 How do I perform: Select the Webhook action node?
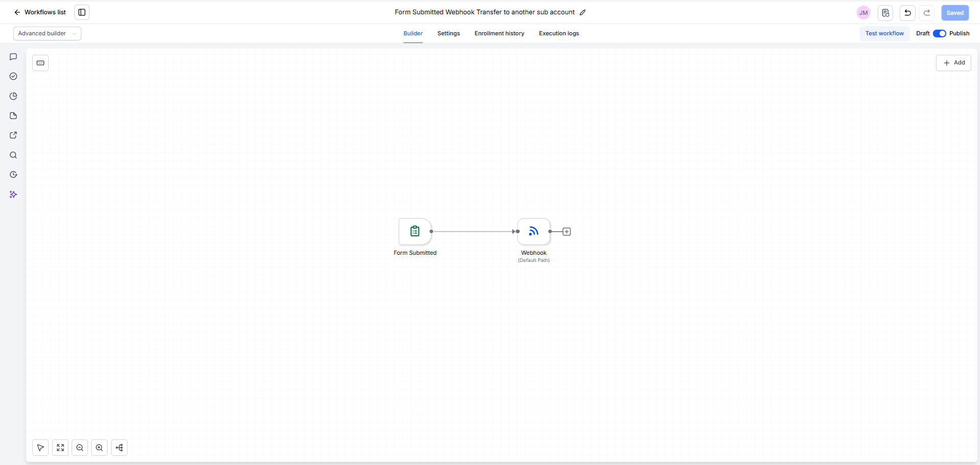(534, 232)
